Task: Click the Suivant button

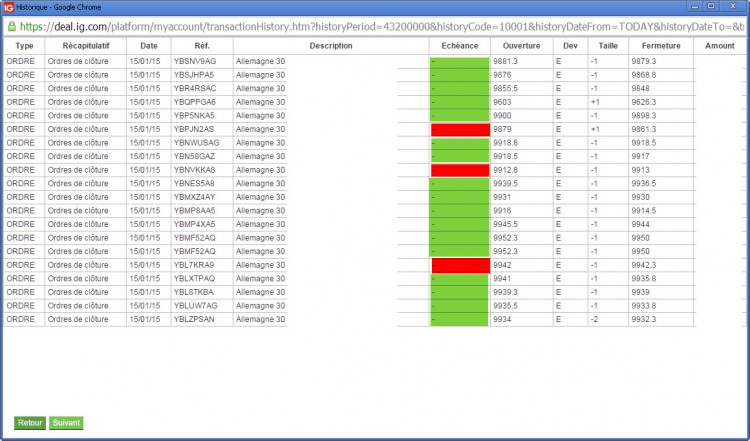Action: [66, 423]
